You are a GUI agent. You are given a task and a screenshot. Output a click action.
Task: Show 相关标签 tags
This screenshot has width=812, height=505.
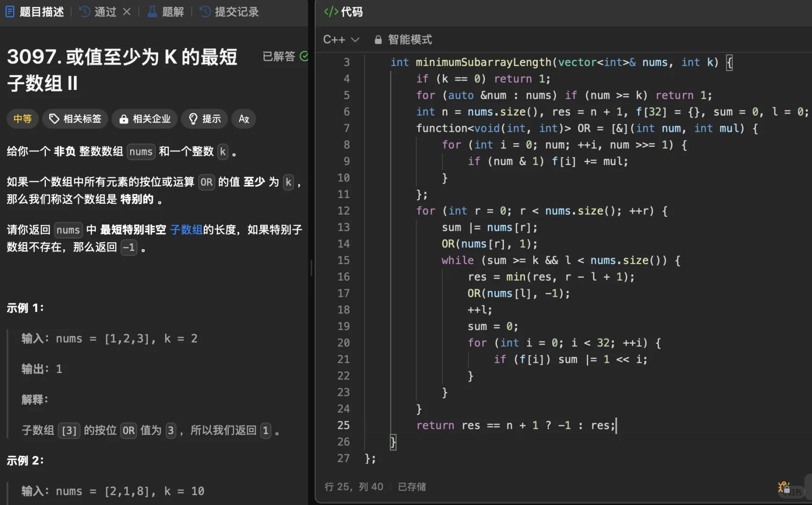(75, 119)
